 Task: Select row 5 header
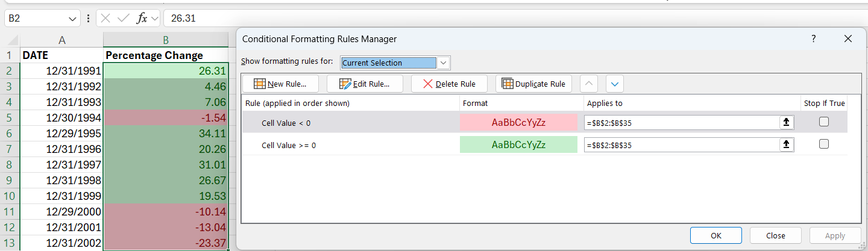[x=10, y=118]
